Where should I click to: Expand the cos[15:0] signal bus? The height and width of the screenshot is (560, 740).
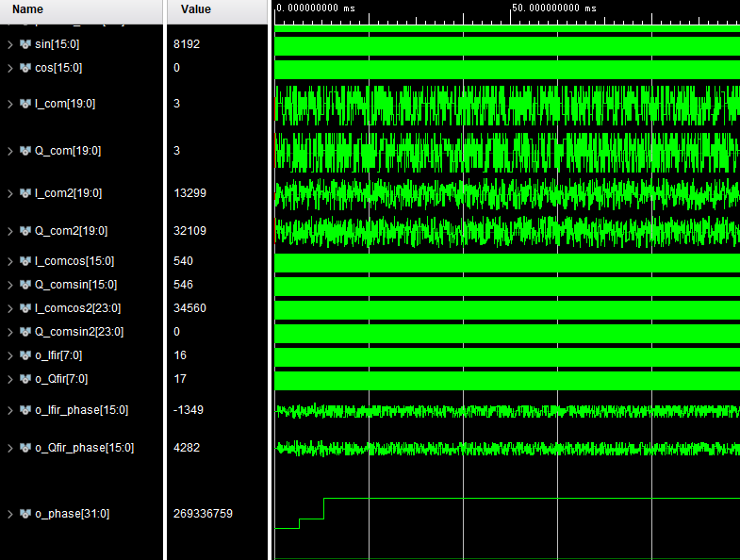[x=10, y=68]
